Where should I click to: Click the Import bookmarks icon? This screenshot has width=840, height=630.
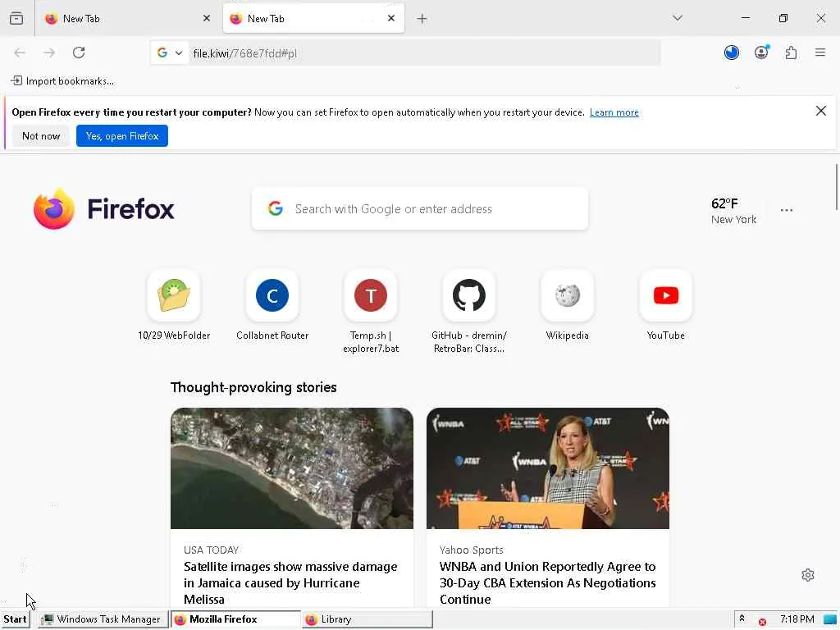click(x=16, y=81)
